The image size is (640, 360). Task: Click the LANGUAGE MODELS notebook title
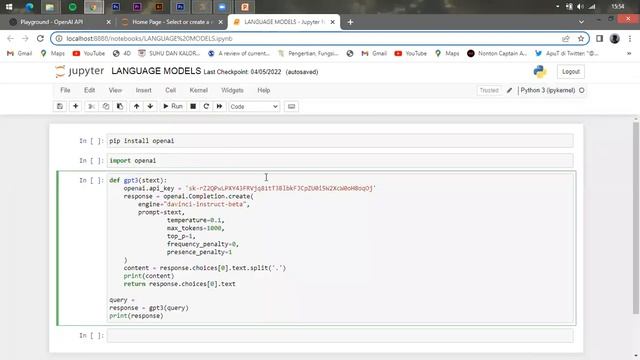156,71
